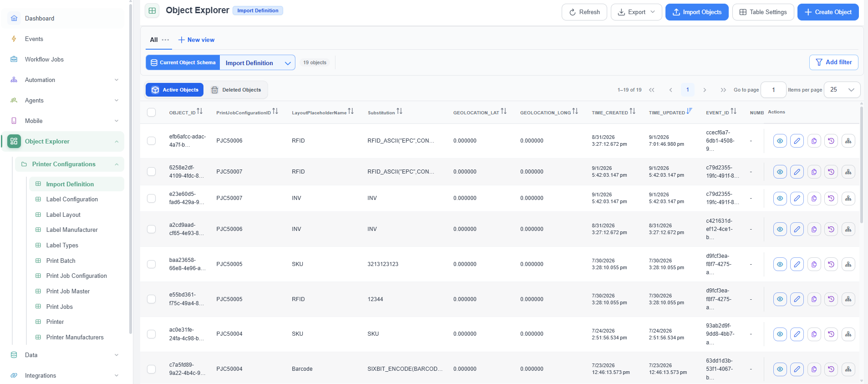Check the ac0e31fe row checkbox
Image resolution: width=868 pixels, height=384 pixels.
pyautogui.click(x=152, y=334)
